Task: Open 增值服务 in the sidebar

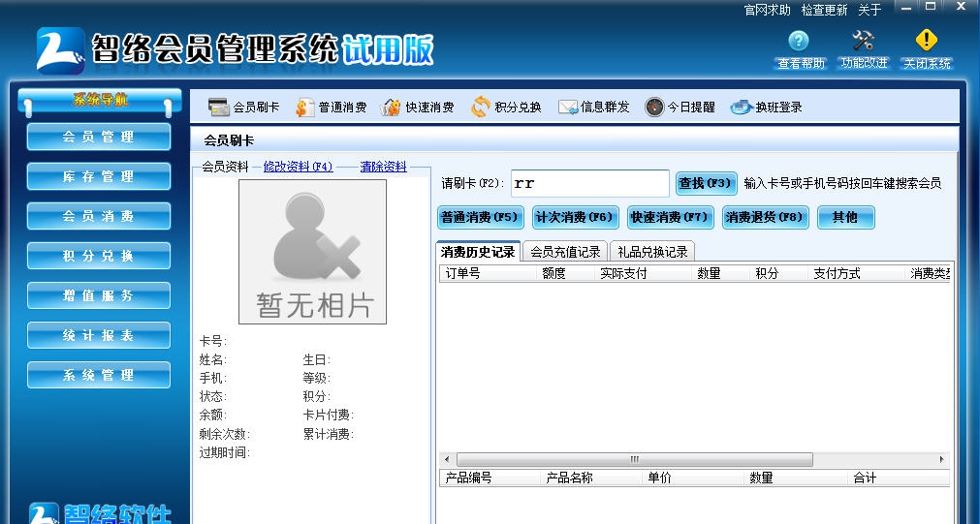Action: 99,295
